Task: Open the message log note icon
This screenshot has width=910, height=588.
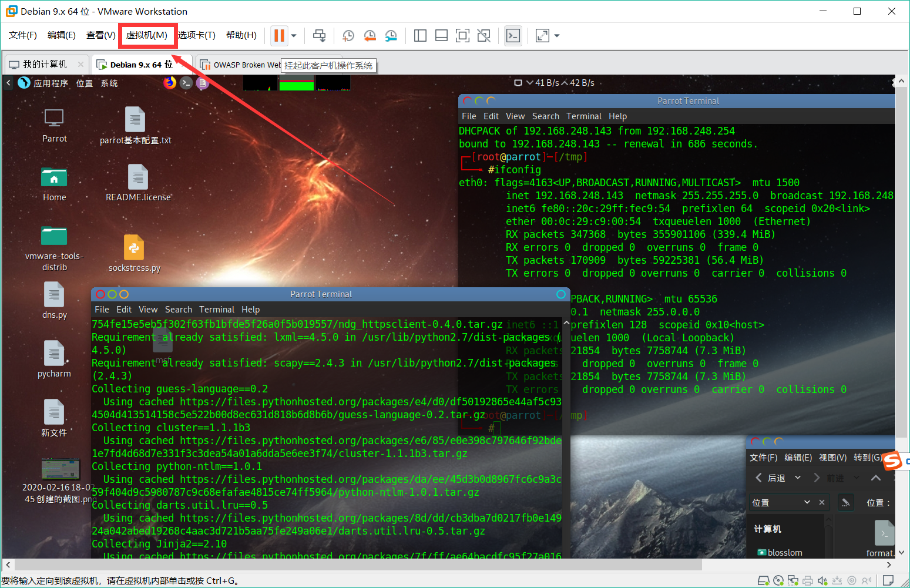Action: [888, 580]
